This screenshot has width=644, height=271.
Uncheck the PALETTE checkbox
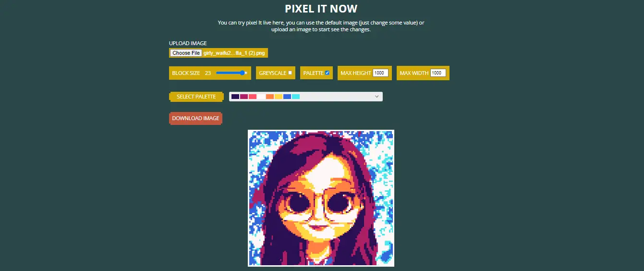(327, 73)
